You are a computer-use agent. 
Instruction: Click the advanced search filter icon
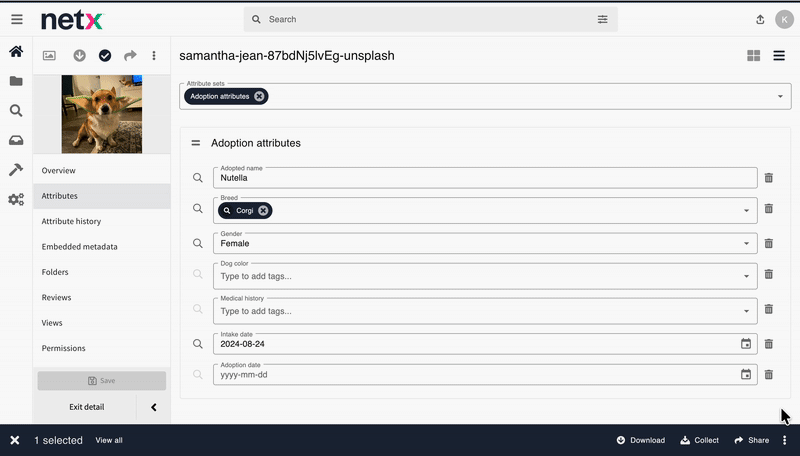coord(602,19)
